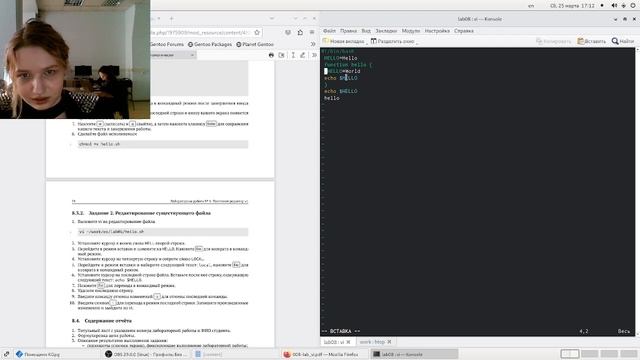Click the system tray power icon
640x360 pixels.
tap(633, 6)
